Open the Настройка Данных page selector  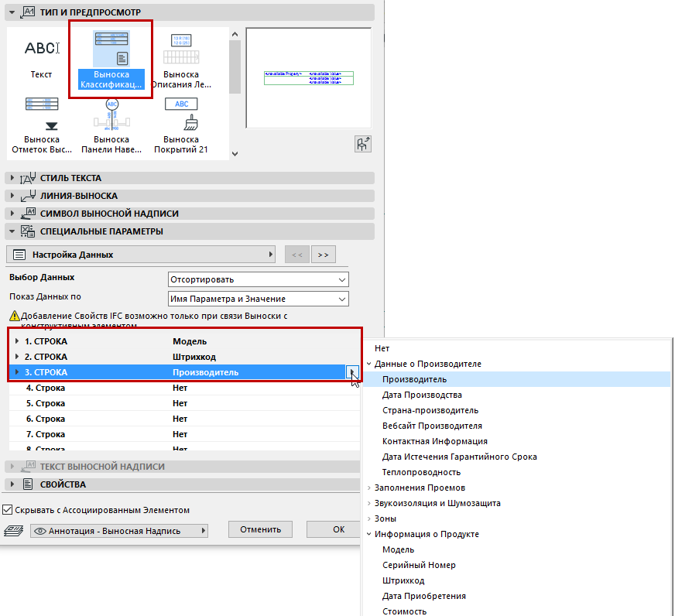point(140,255)
